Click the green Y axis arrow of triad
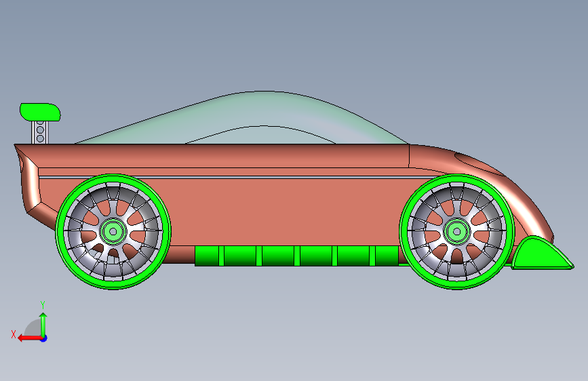This screenshot has width=588, height=381. [x=43, y=324]
